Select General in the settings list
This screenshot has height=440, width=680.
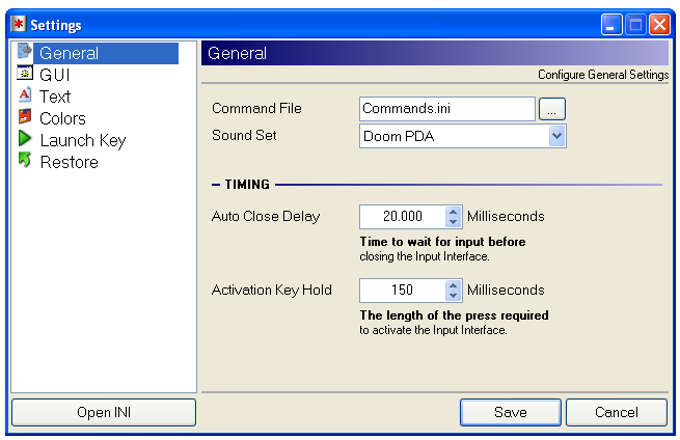click(x=106, y=53)
